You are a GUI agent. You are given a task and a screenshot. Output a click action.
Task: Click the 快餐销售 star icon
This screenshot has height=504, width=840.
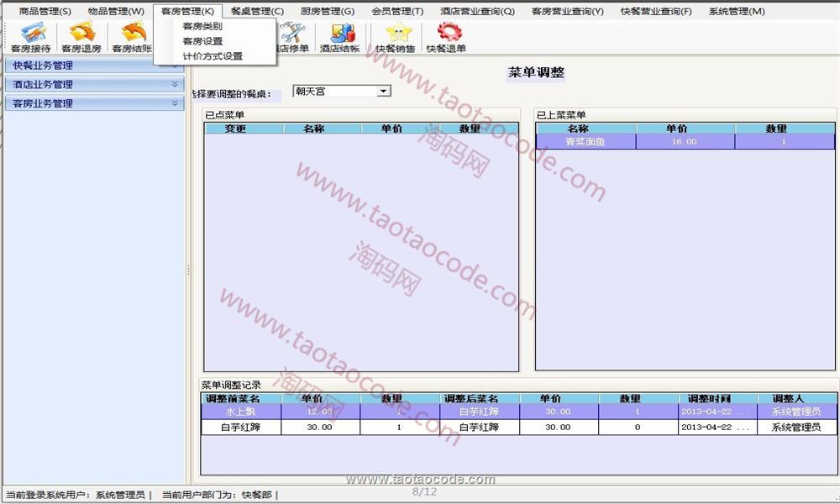pos(395,37)
